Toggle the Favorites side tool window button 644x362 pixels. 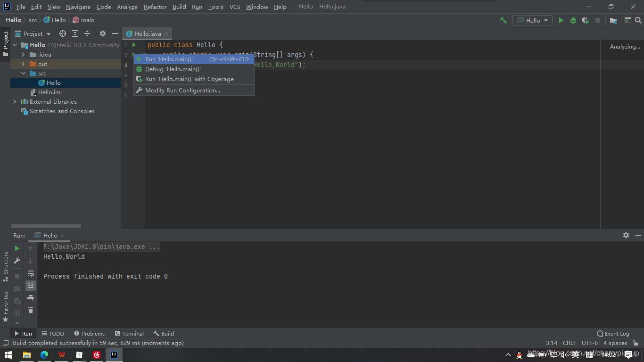5,307
